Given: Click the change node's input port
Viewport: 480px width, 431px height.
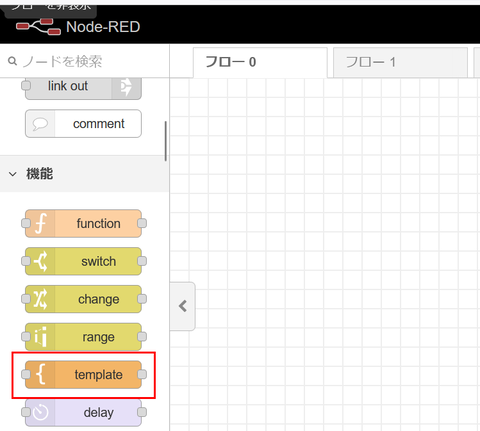Looking at the screenshot, I should click(x=26, y=299).
